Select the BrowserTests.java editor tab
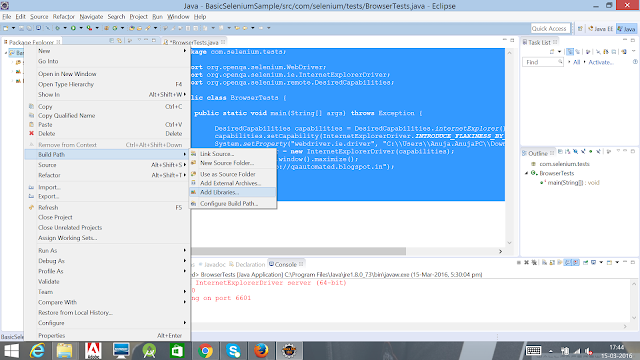The image size is (640, 360). pos(194,42)
